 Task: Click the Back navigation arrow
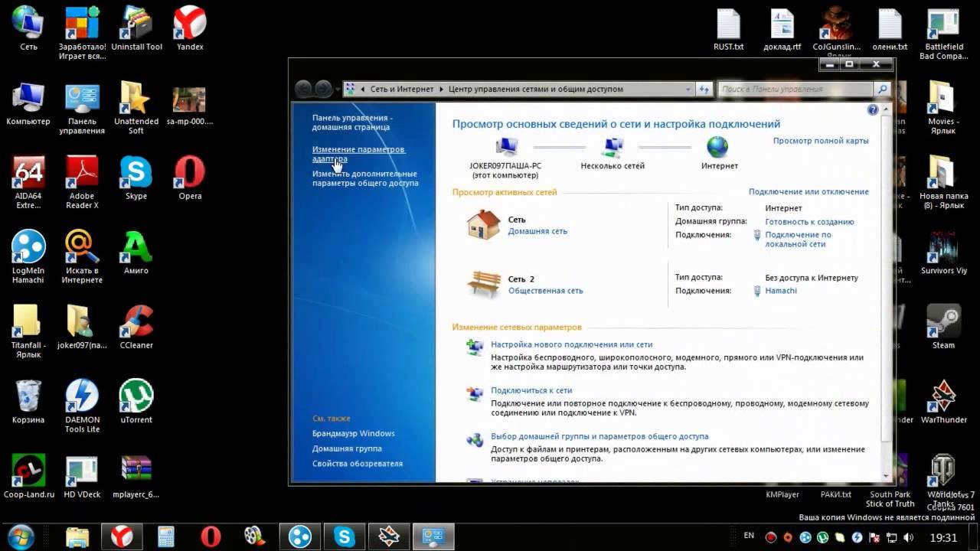click(303, 89)
